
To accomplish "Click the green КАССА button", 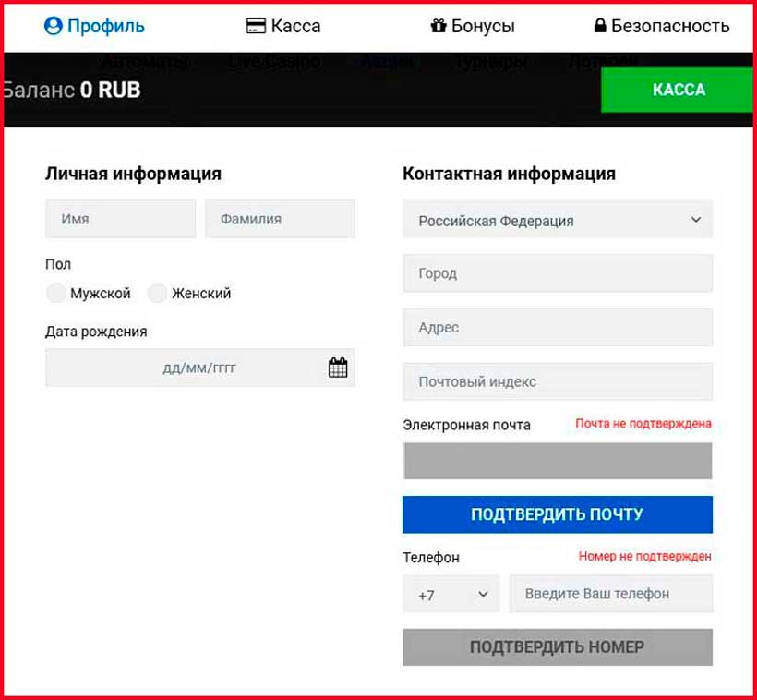I will 677,90.
